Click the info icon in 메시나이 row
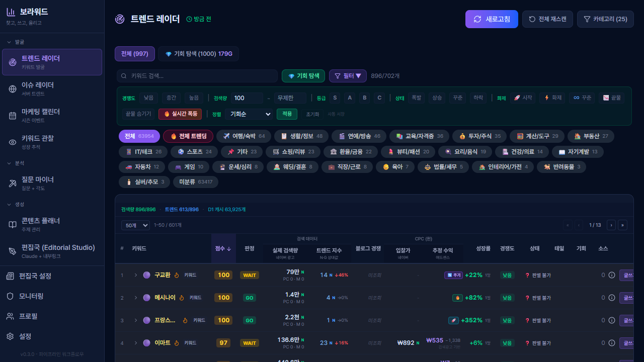This screenshot has width=644, height=362. [612, 298]
